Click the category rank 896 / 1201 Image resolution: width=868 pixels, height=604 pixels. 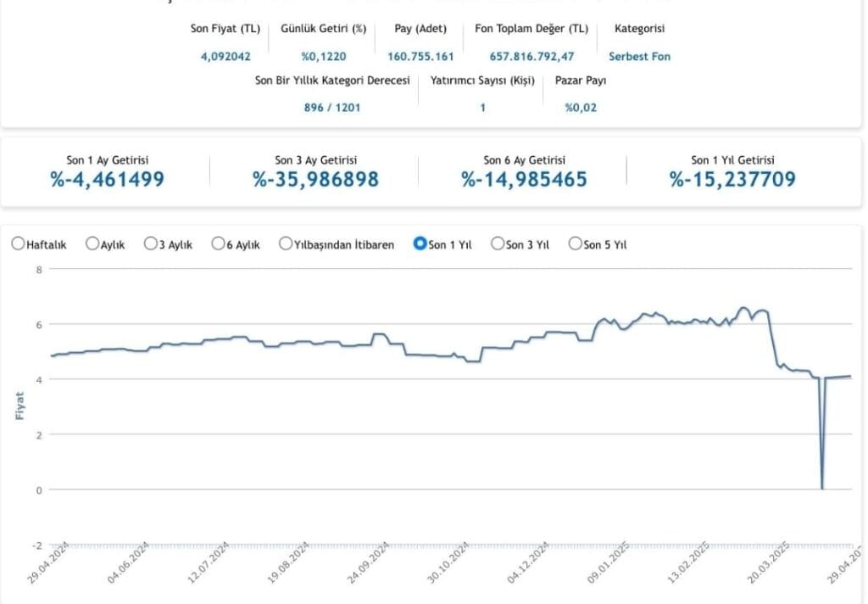[x=332, y=108]
